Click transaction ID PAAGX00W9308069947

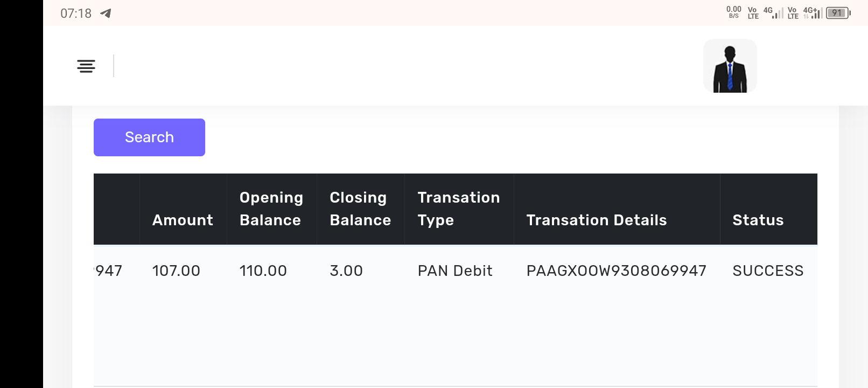coord(616,271)
